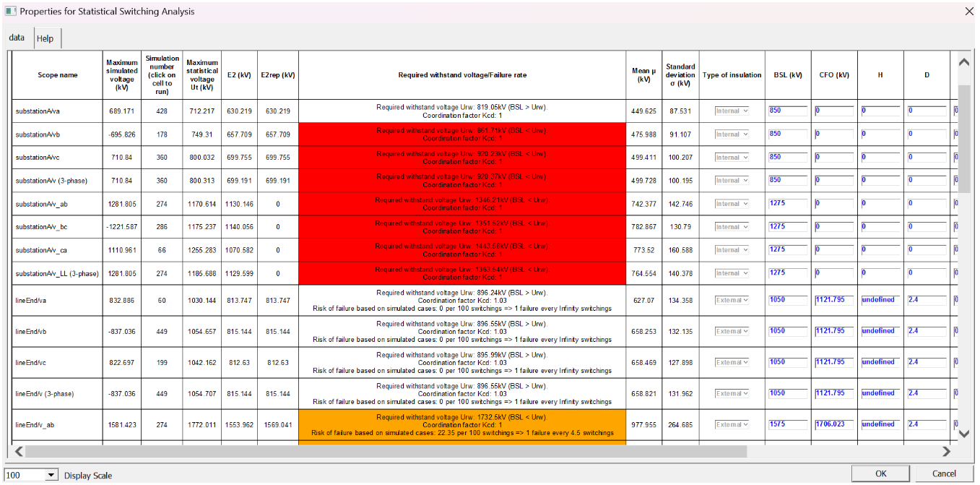Open insulation type dropdown for lineEnd/v (3-phase)
This screenshot has height=485, width=980.
pyautogui.click(x=732, y=393)
